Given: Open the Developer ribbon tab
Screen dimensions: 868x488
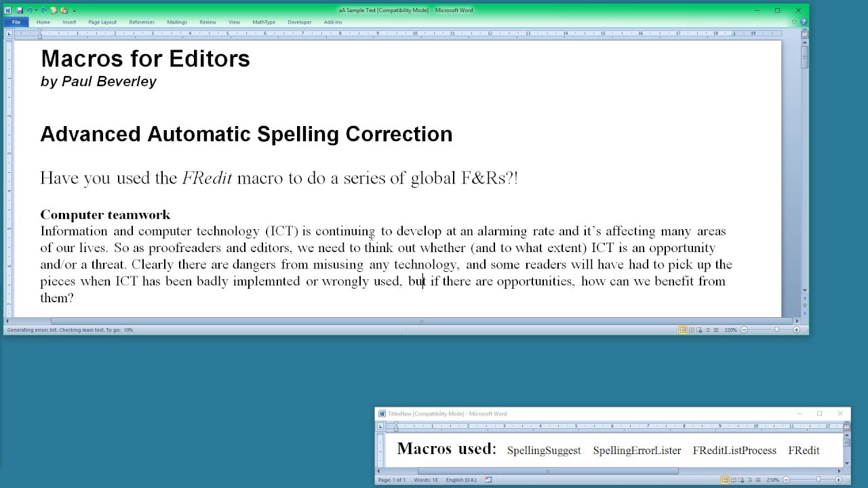Looking at the screenshot, I should 300,22.
